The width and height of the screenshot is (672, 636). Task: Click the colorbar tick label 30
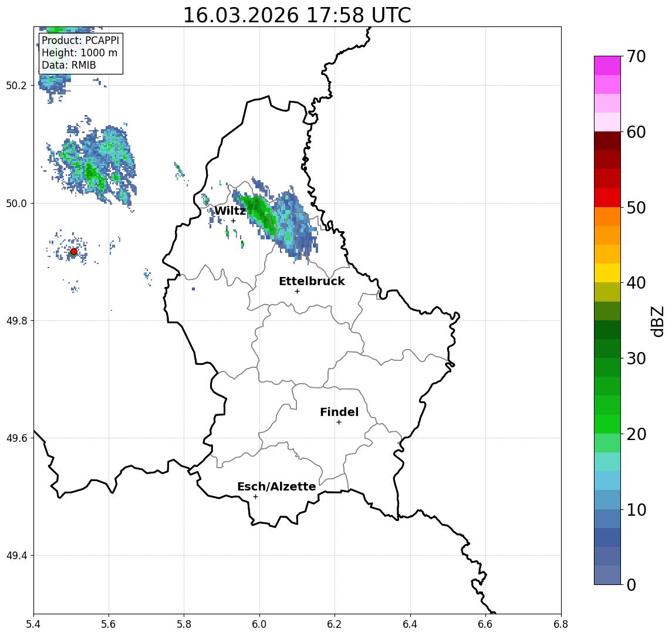point(636,358)
